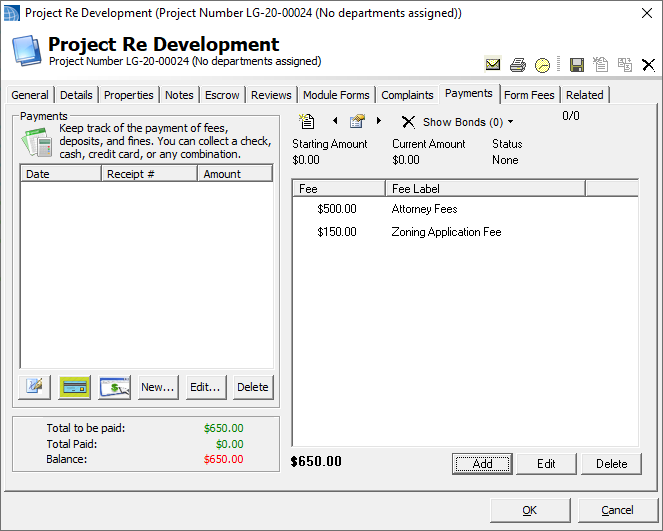Switch to the Reviews tab
The width and height of the screenshot is (663, 531).
point(271,95)
